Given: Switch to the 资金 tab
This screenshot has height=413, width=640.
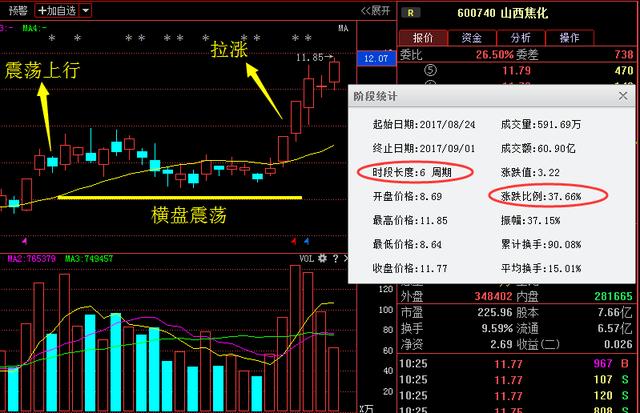Looking at the screenshot, I should [x=471, y=38].
